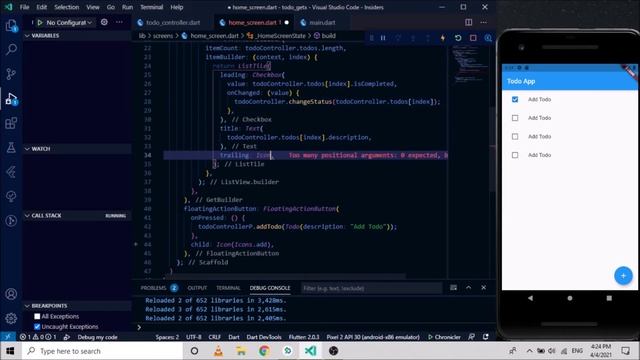Check the second Add Todo checkbox
This screenshot has width=640, height=360.
pos(515,118)
